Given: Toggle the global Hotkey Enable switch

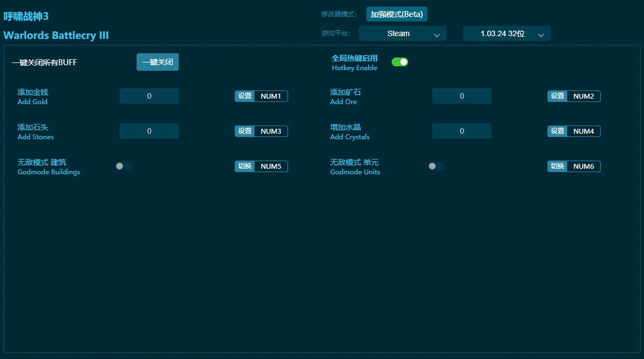Looking at the screenshot, I should [x=399, y=62].
